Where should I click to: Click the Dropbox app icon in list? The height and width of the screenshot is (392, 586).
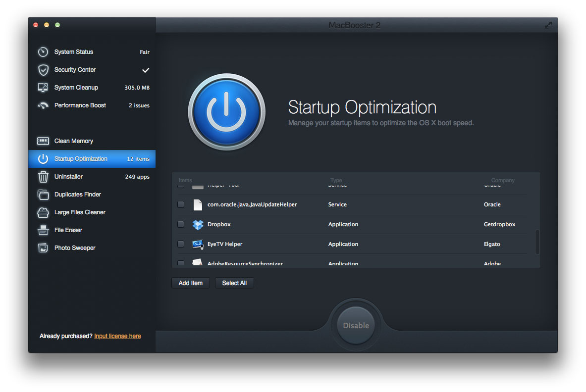198,224
